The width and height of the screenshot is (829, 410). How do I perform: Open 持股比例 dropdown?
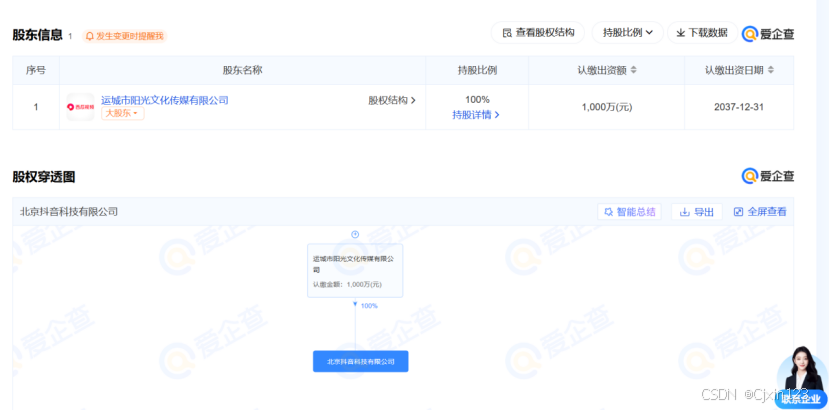pos(628,33)
